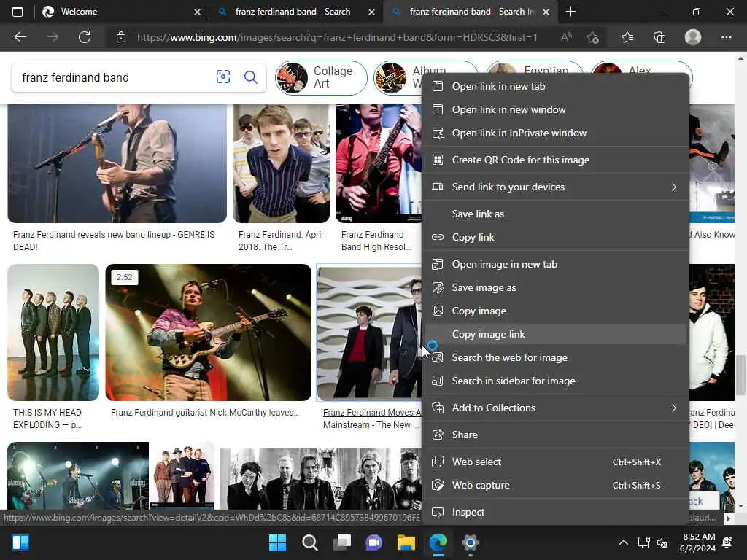Open notification center bell icon

pos(727,542)
